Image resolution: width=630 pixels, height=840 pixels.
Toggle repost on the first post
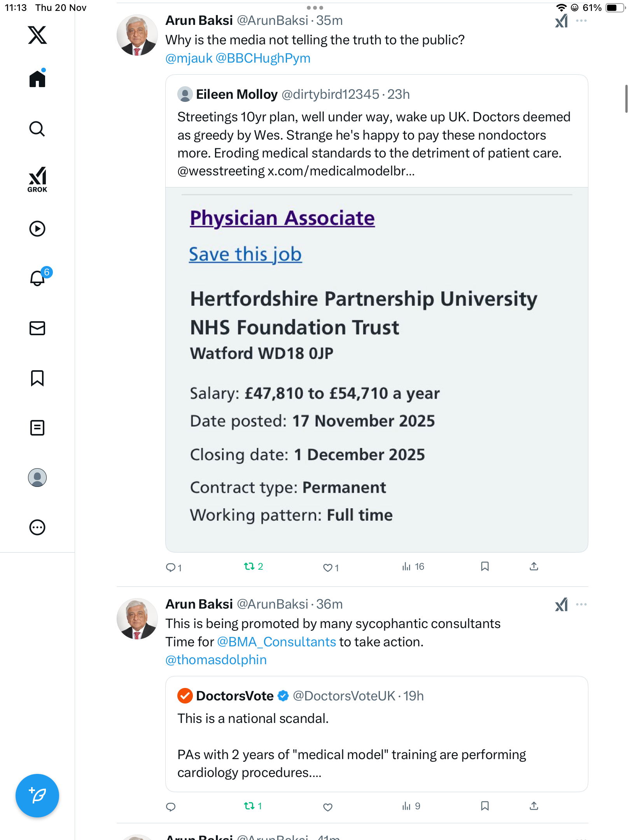(249, 567)
